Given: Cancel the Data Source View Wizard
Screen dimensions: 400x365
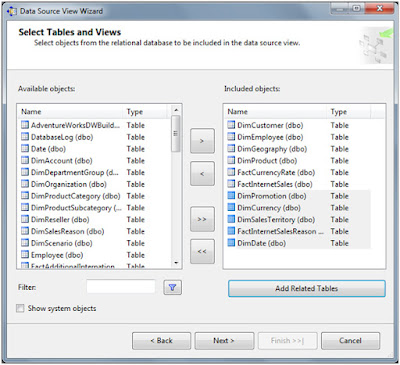Looking at the screenshot, I should click(x=350, y=341).
